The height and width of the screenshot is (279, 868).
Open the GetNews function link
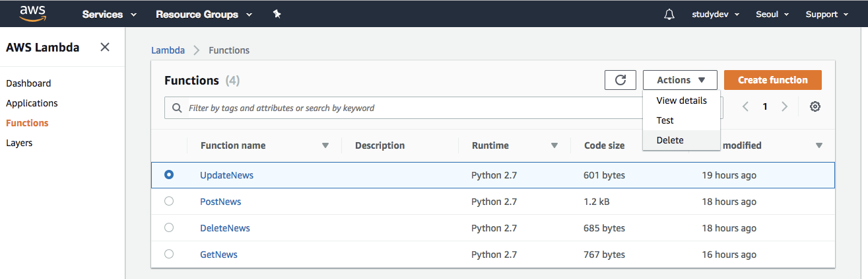point(218,255)
